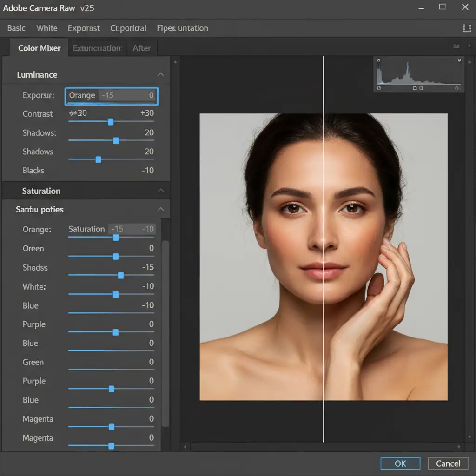Click the preview scroll-left arrow at bottom

point(185,448)
